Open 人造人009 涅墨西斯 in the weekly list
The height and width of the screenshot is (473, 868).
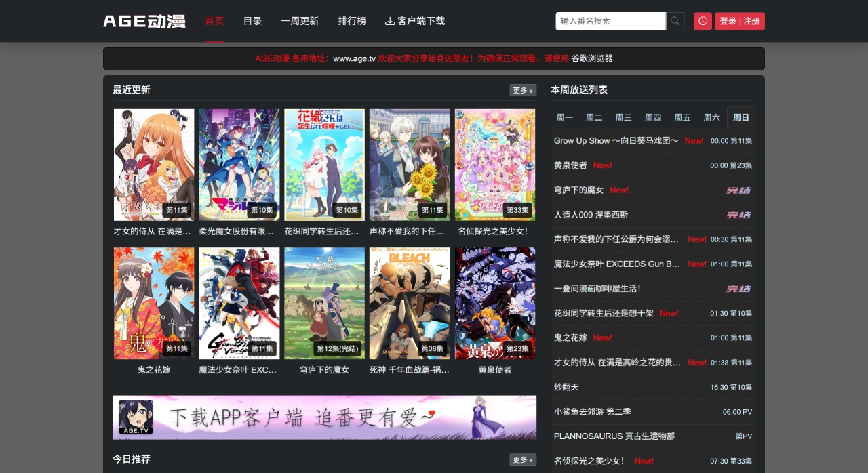pos(591,214)
